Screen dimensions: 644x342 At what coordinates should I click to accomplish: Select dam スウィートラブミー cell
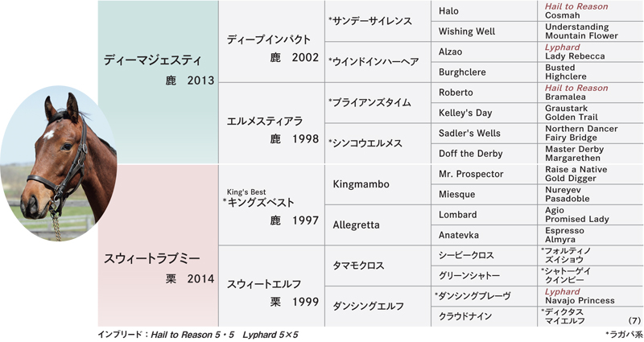tap(158, 245)
